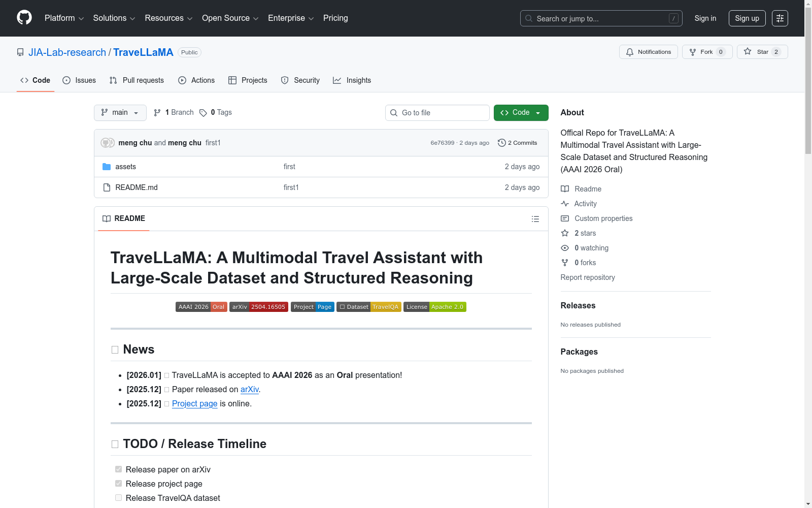Viewport: 812px width, 508px height.
Task: Click the Custom properties note icon
Action: (565, 218)
